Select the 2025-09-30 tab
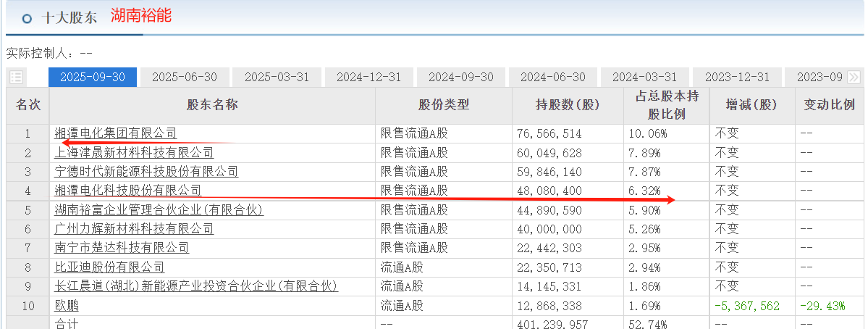Screen dimensions: 868x329 coord(93,77)
